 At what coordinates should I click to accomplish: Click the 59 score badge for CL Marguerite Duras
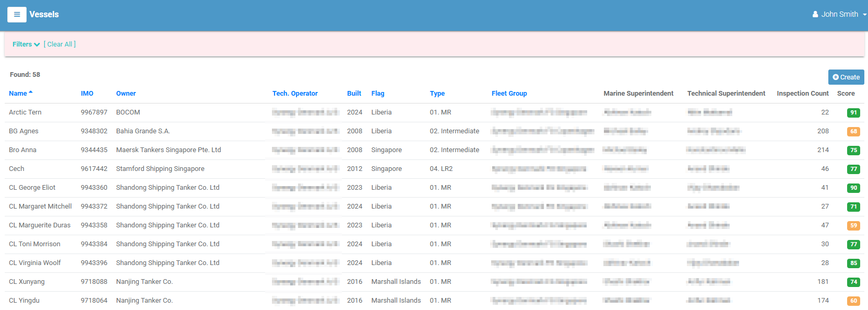[853, 225]
